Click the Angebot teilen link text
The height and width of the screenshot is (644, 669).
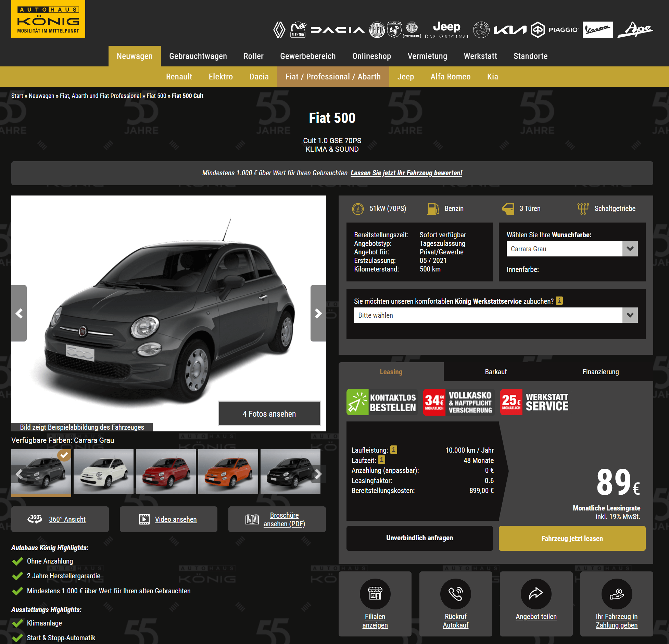pos(536,617)
